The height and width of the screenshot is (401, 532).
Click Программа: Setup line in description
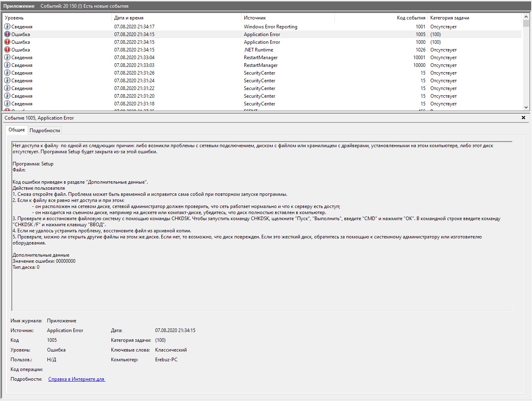33,164
